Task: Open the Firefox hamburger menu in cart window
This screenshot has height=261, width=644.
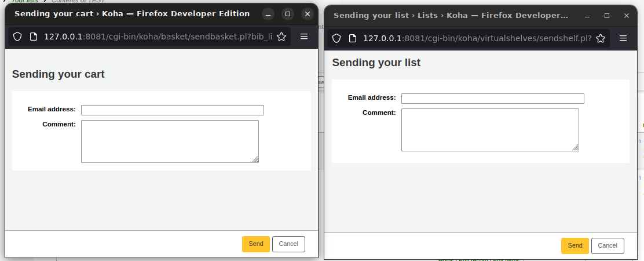Action: pos(304,37)
